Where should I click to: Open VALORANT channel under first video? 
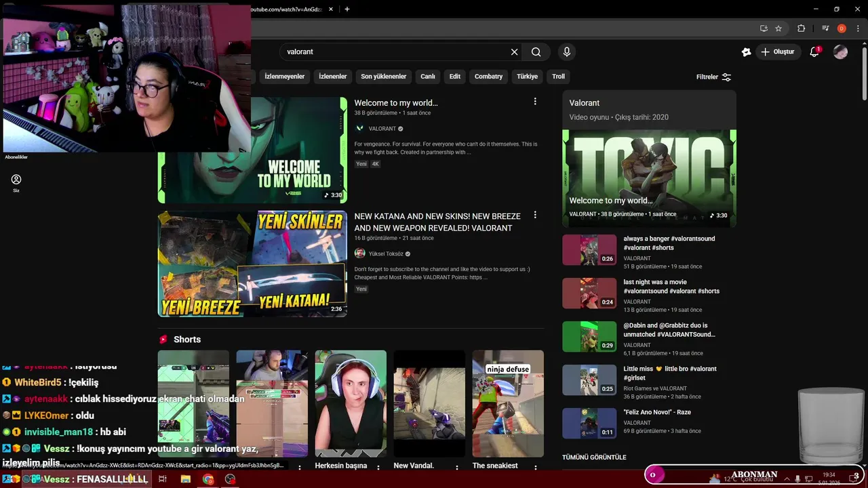click(382, 129)
